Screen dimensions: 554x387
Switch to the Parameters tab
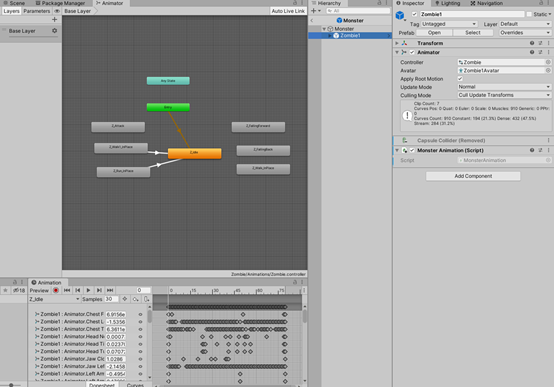pos(37,11)
